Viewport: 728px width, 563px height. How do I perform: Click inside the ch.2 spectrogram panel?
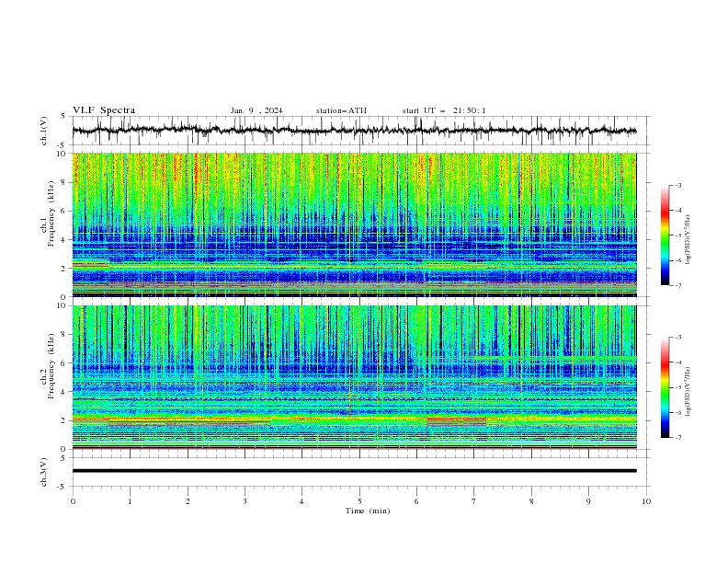pos(355,377)
